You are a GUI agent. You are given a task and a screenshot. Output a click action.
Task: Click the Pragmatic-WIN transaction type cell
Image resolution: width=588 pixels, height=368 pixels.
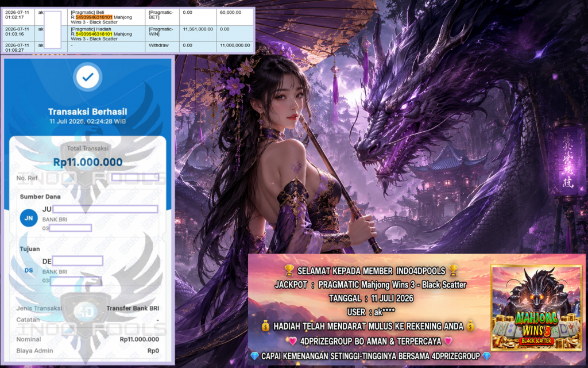162,33
